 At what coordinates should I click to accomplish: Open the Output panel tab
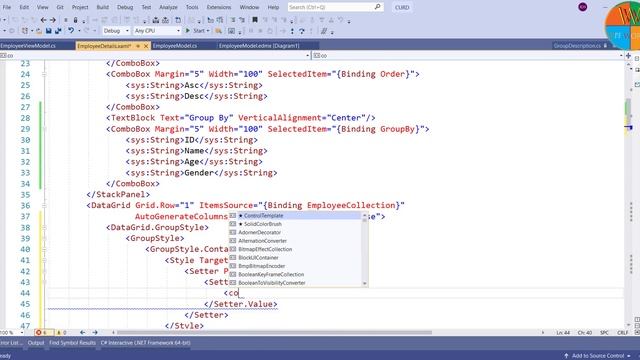(36, 343)
